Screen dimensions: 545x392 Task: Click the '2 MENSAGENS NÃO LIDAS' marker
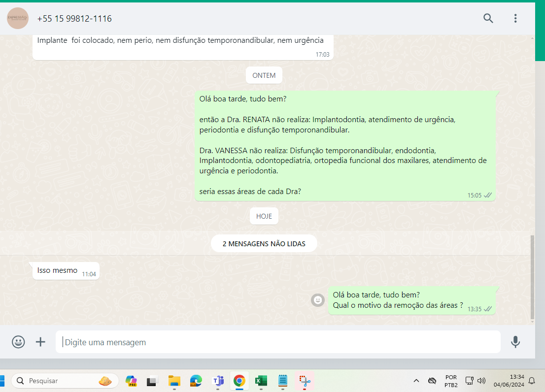[264, 244]
